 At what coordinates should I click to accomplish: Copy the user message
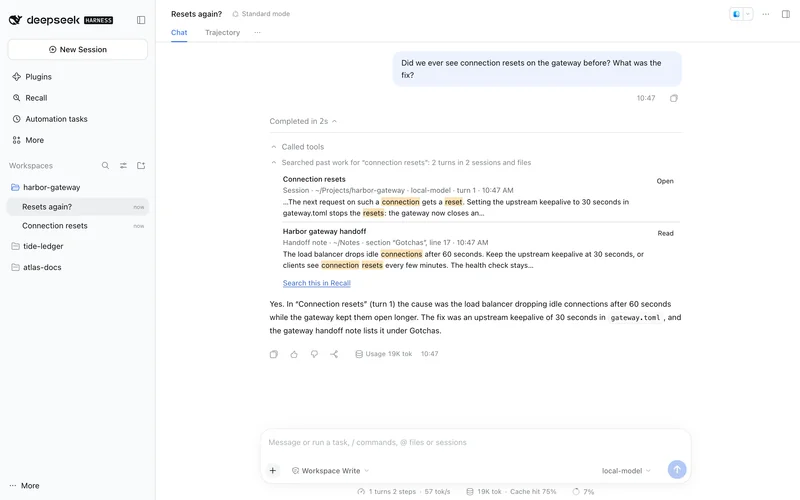pos(673,98)
